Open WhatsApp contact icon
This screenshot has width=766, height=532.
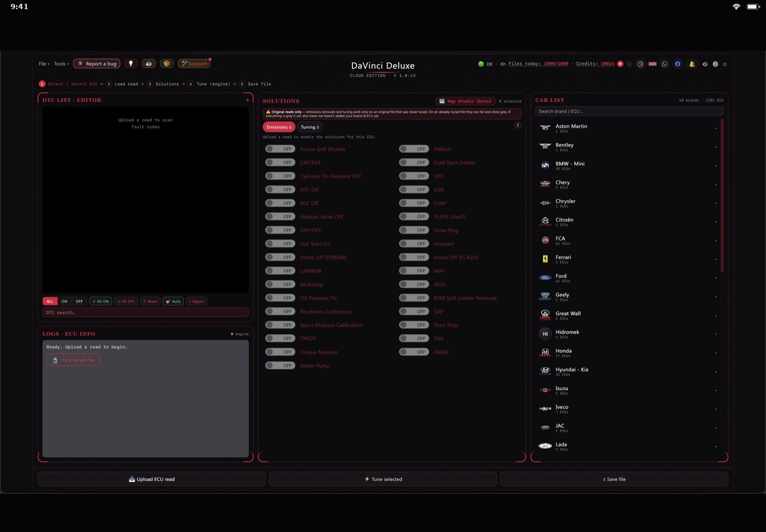[x=665, y=64]
